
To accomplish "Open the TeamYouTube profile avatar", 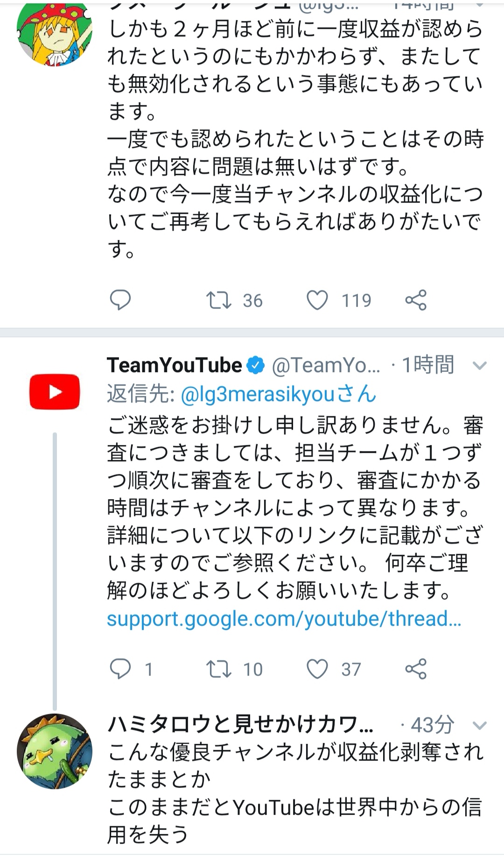I will pos(55,391).
